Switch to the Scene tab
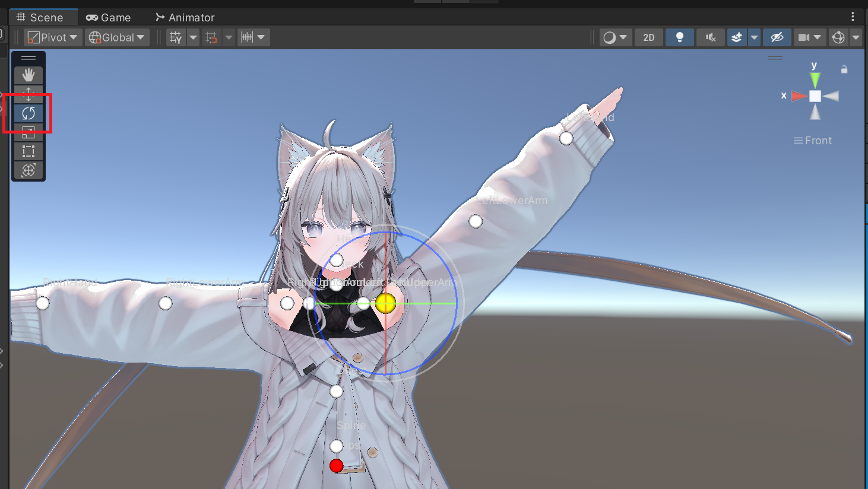 [x=40, y=17]
